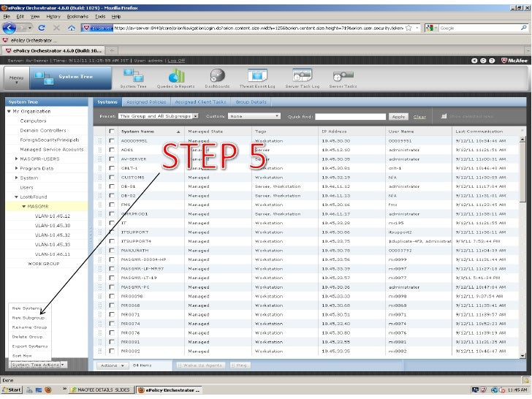The image size is (532, 399).
Task: Open the Custom filter dropdown
Action: (254, 116)
